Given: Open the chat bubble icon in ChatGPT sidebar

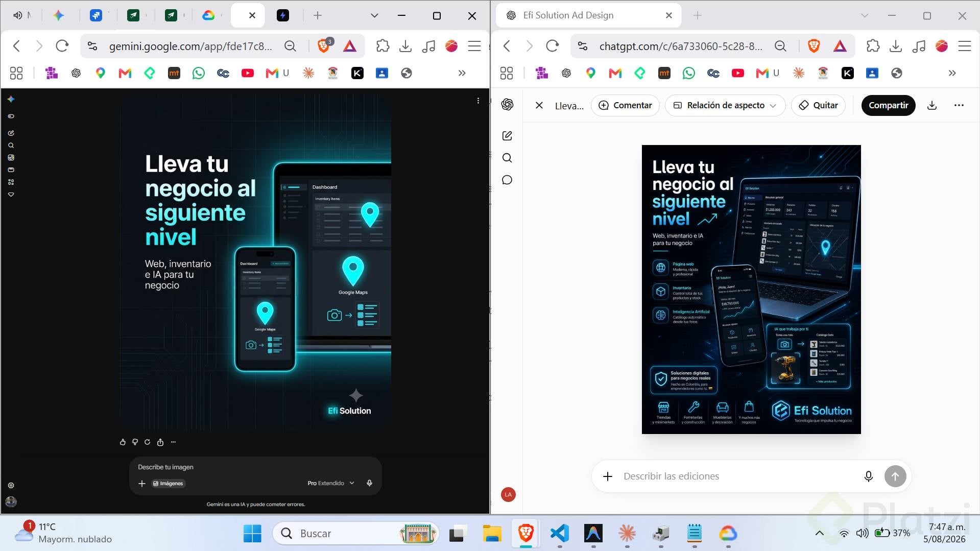Looking at the screenshot, I should coord(507,180).
